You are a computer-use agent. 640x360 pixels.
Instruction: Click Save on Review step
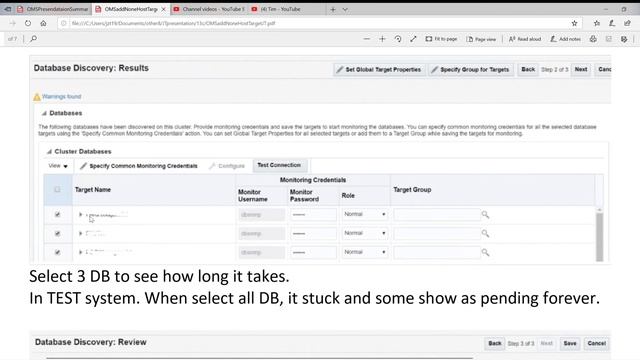click(x=570, y=344)
